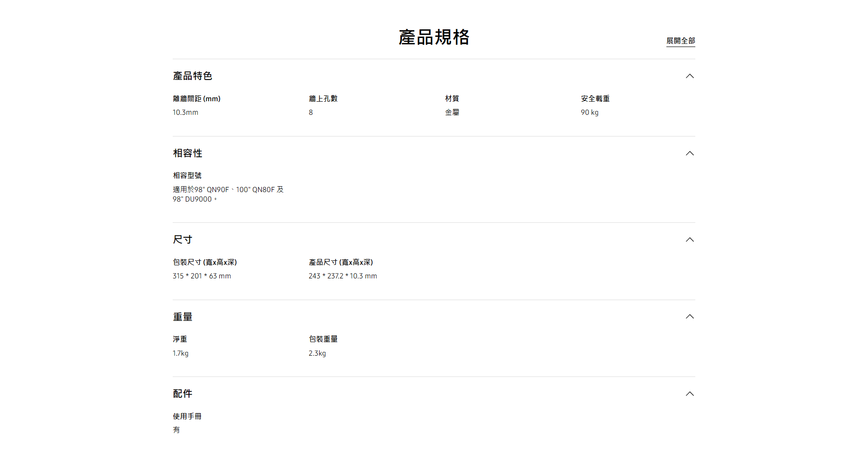
Task: Click the 展開全部 link
Action: click(680, 41)
